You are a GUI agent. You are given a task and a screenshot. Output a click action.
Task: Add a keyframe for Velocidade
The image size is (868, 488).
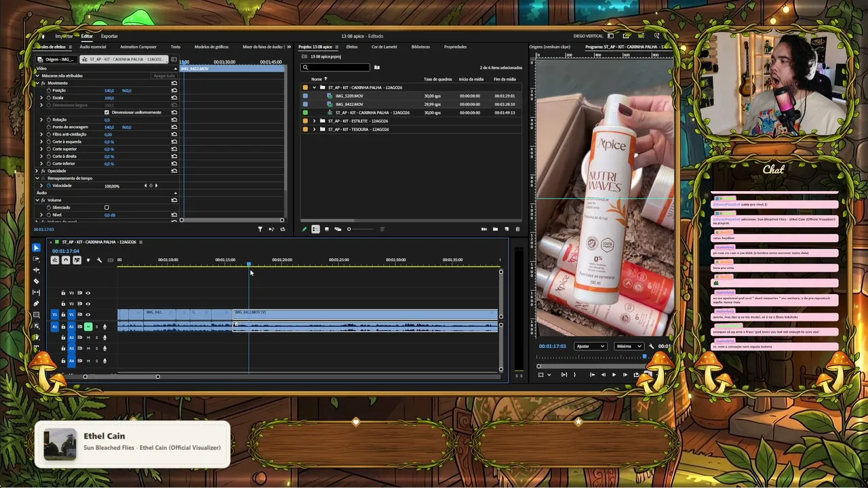151,186
